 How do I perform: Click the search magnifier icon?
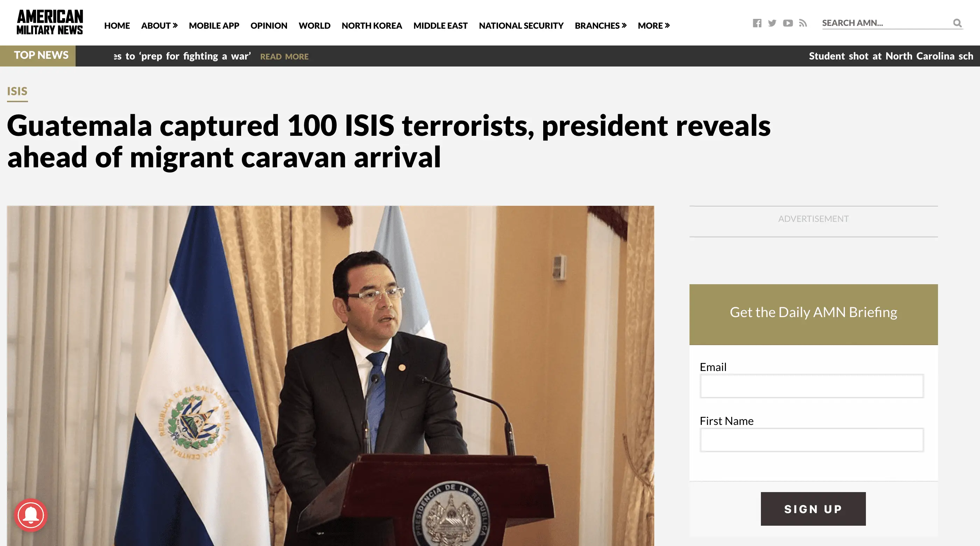[957, 23]
